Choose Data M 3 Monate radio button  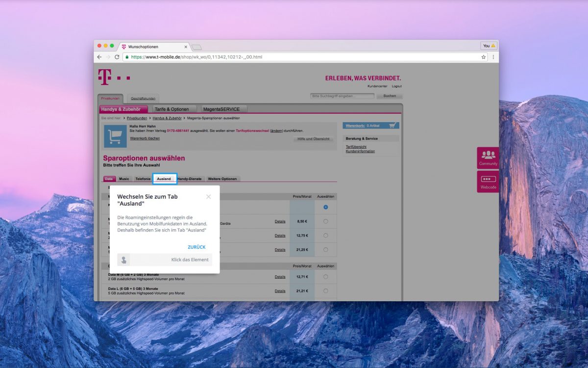pos(326,277)
